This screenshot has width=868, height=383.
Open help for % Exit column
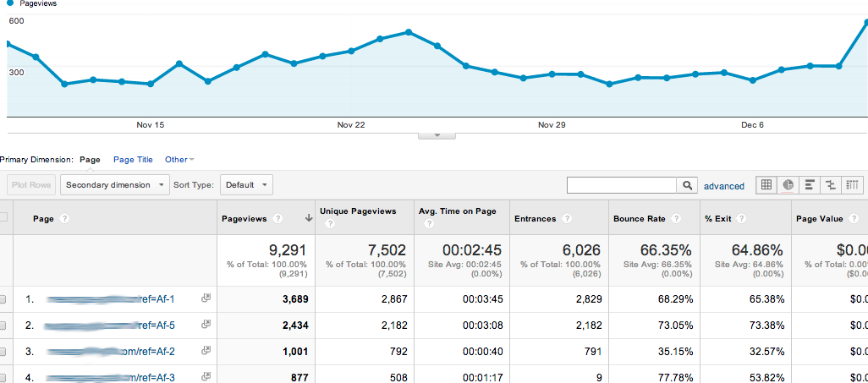tap(741, 219)
